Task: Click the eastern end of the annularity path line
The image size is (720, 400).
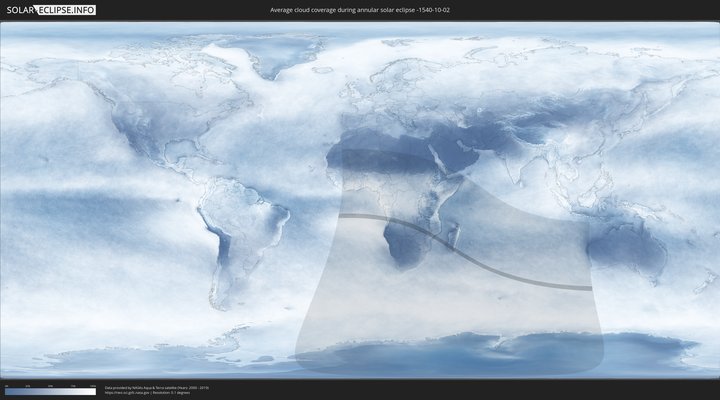Action: pyautogui.click(x=588, y=288)
